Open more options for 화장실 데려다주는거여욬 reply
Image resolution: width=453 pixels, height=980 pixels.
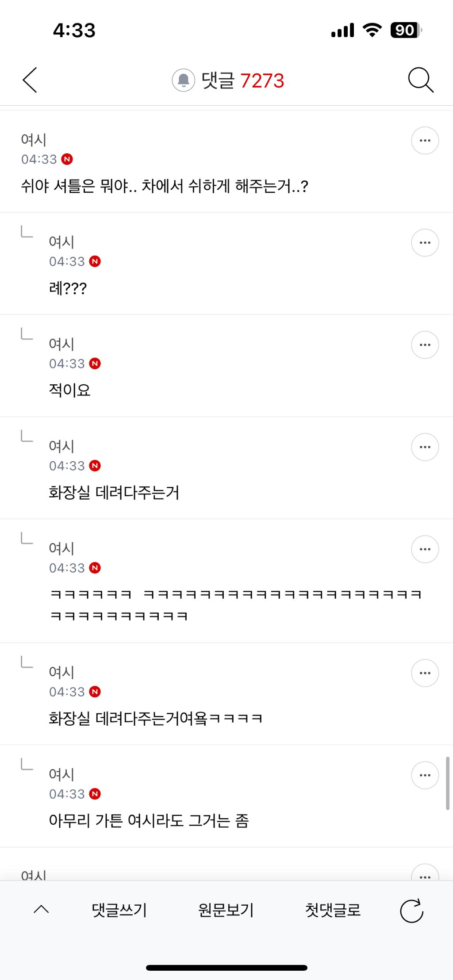point(425,673)
